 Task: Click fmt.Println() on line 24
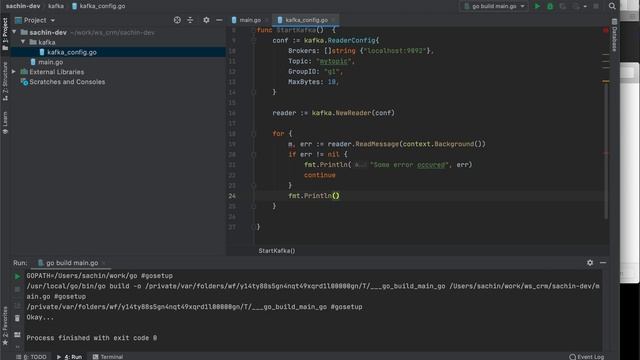(313, 196)
